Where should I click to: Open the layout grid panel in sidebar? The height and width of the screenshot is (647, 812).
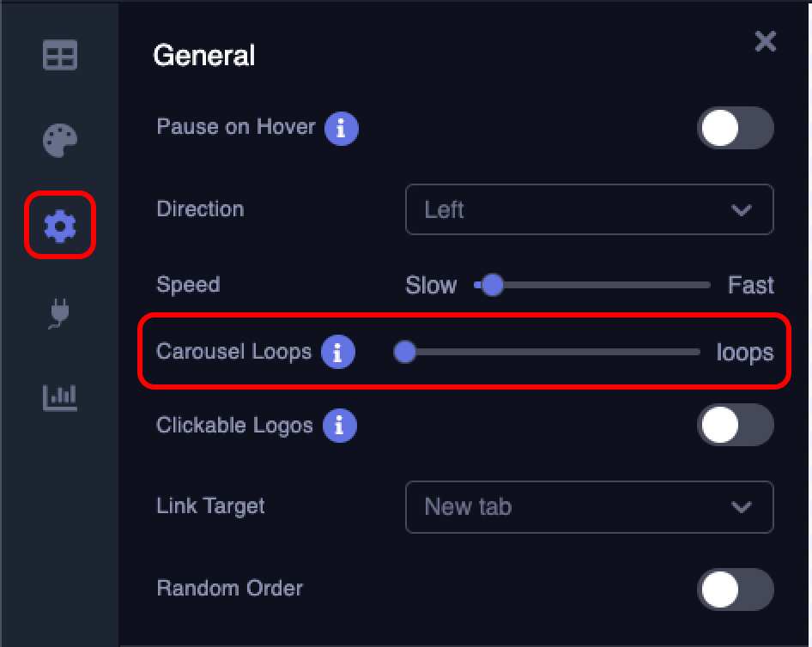pyautogui.click(x=58, y=54)
